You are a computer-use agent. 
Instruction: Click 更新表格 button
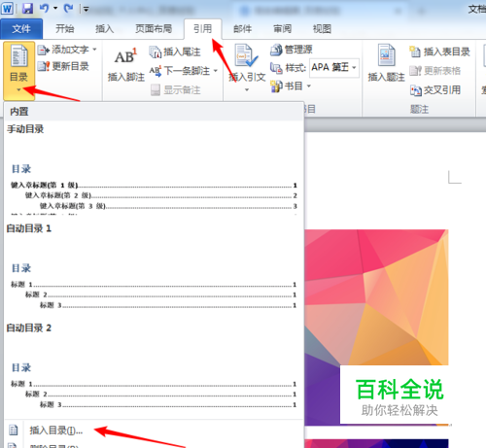(435, 71)
